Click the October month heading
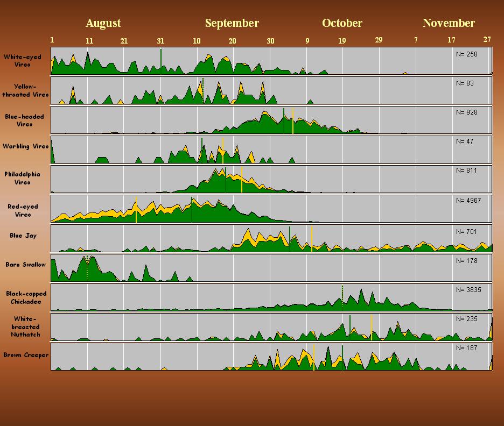 point(342,23)
